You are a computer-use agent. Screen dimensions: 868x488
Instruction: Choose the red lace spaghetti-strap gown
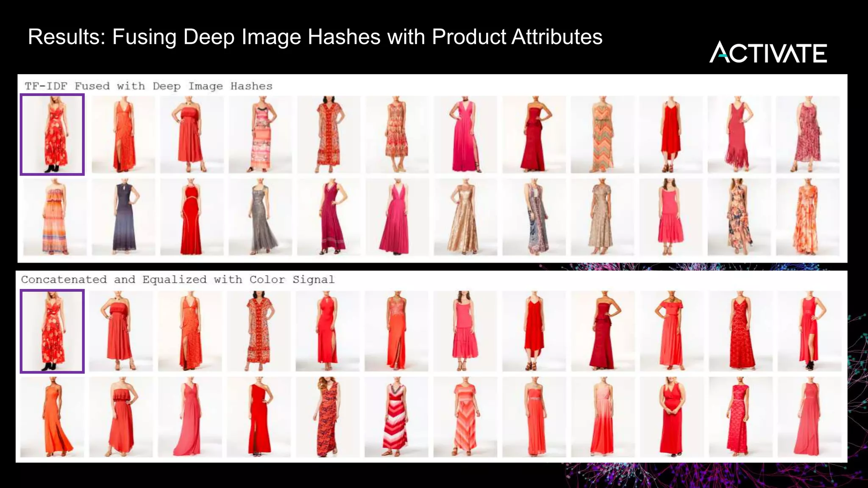[741, 331]
